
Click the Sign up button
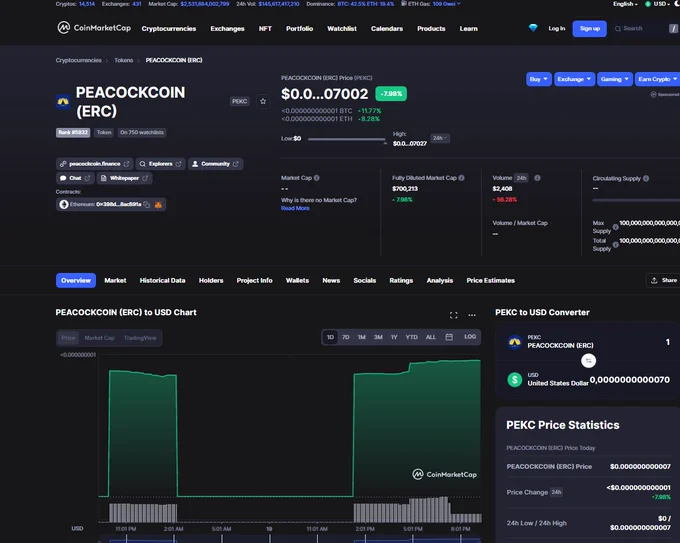coord(590,29)
